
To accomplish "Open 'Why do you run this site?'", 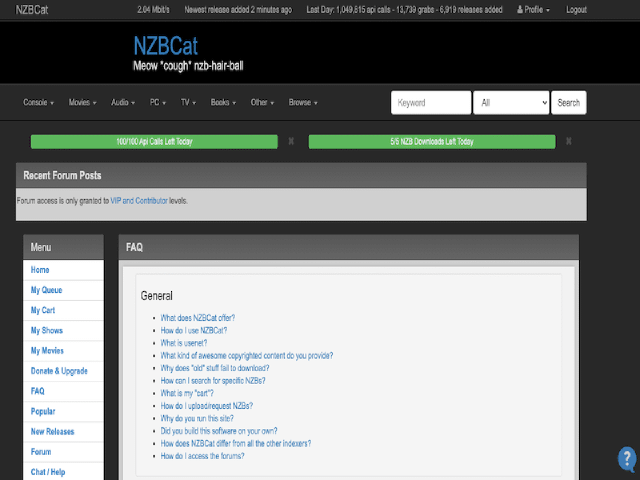I will pos(197,418).
